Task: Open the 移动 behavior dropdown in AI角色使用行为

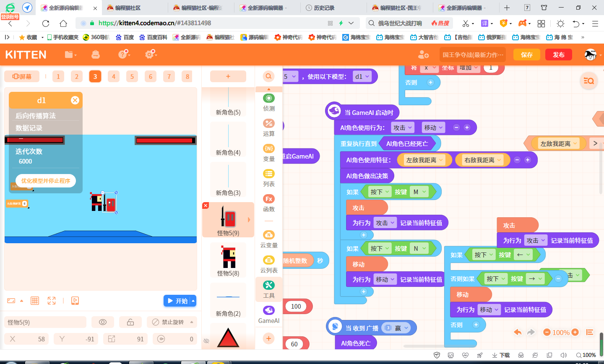Action: (433, 127)
